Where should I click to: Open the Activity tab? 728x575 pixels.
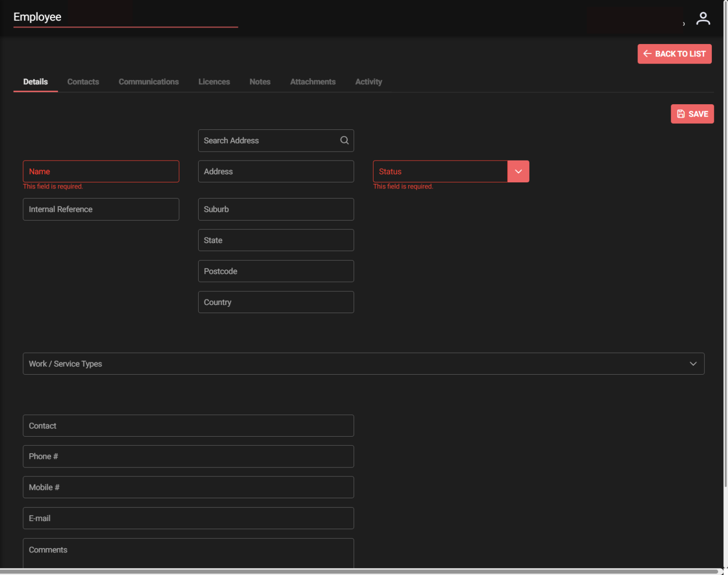pyautogui.click(x=368, y=81)
